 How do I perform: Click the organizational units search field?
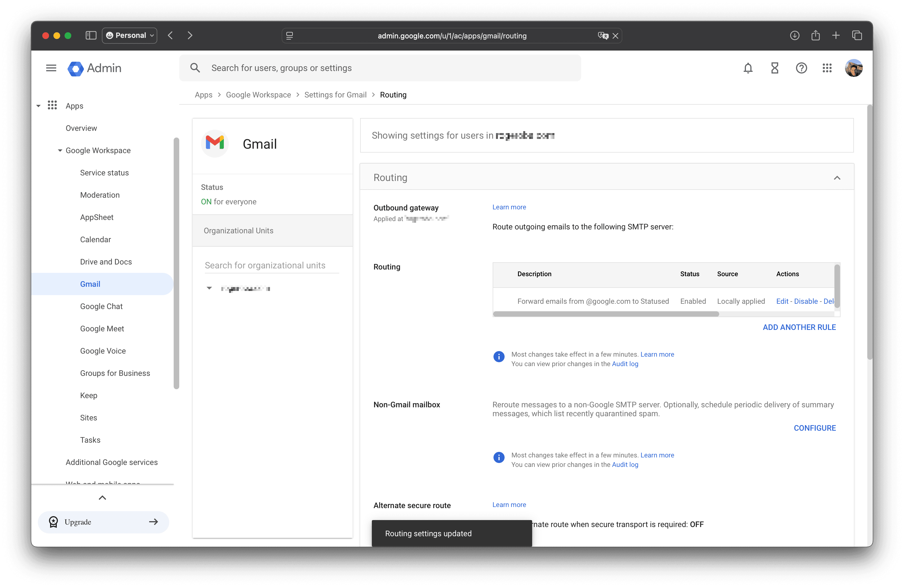tap(271, 265)
